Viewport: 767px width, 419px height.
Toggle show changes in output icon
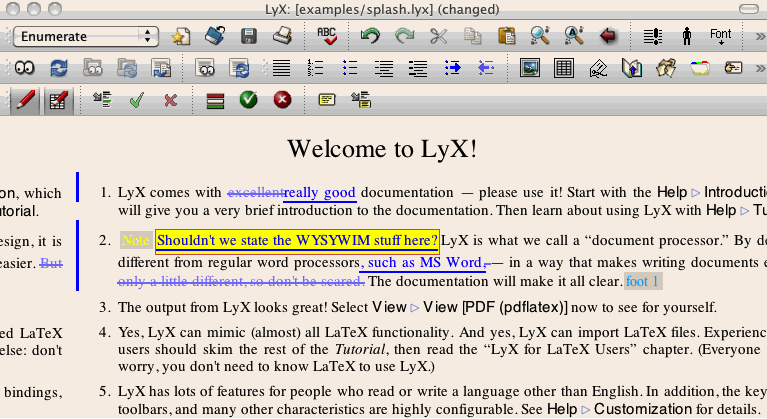pos(58,100)
